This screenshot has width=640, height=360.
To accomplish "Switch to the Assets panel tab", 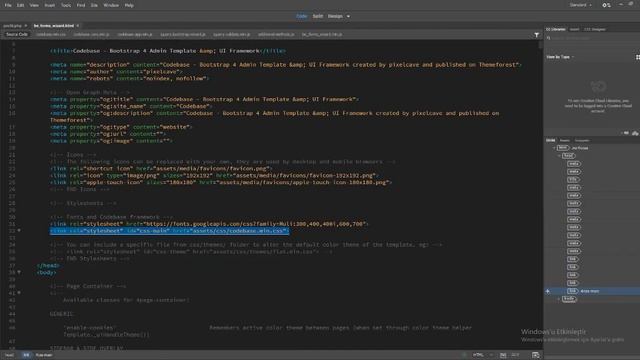I will 564,140.
